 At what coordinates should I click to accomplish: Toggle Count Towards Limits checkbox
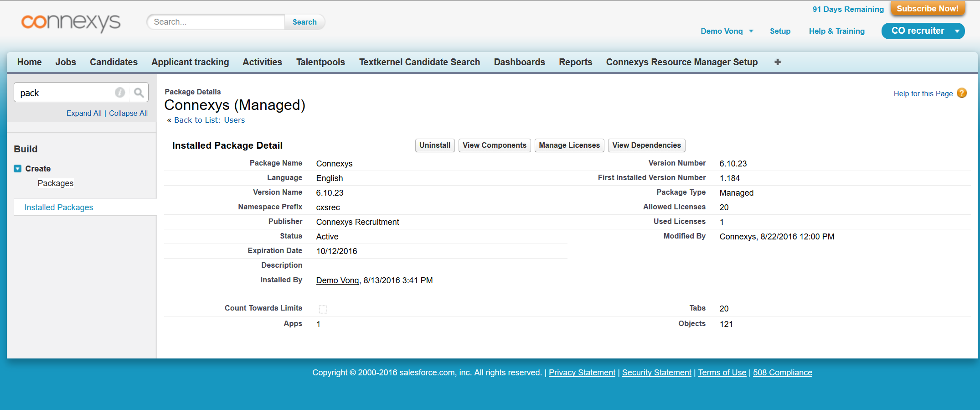(x=323, y=309)
